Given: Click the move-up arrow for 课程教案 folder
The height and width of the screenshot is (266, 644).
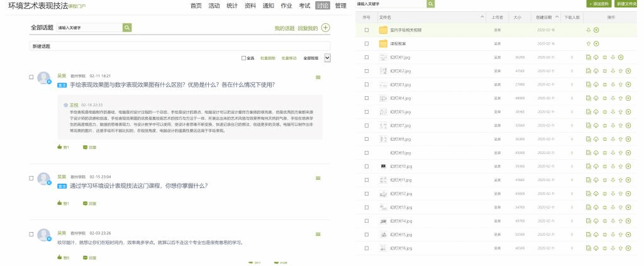Looking at the screenshot, I should click(x=589, y=43).
